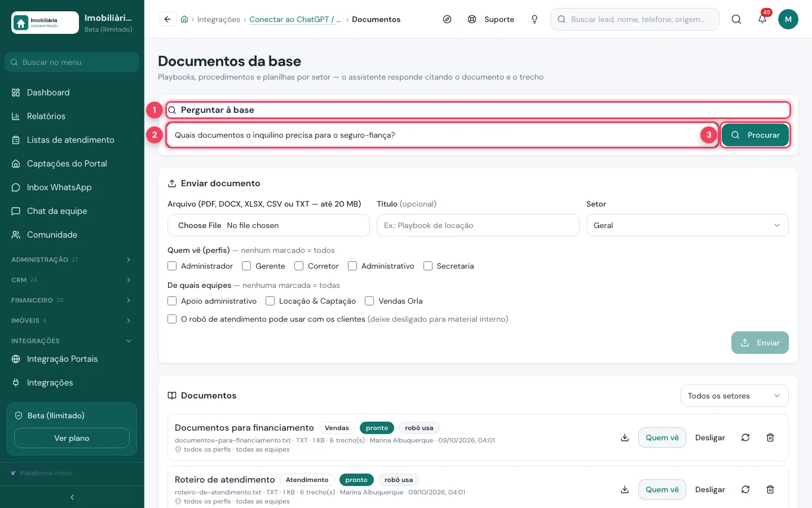Image resolution: width=812 pixels, height=508 pixels.
Task: Delete the Roteiro de atendimento document
Action: click(x=770, y=489)
